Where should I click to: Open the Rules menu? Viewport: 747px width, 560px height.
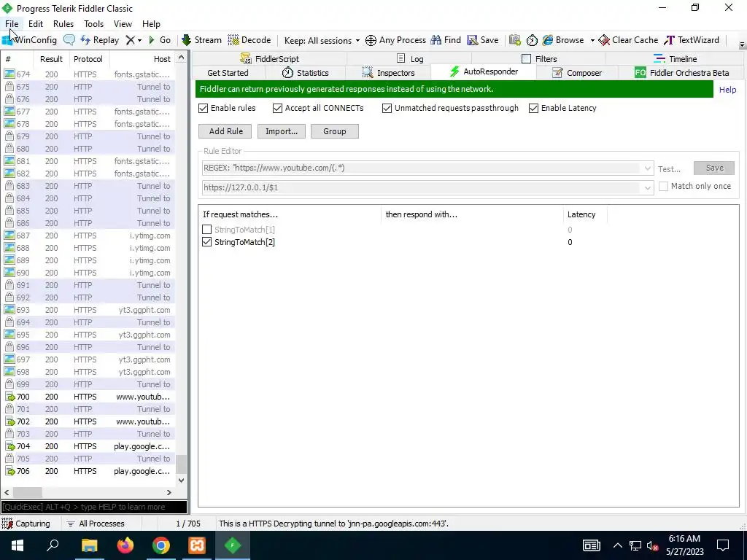tap(63, 24)
